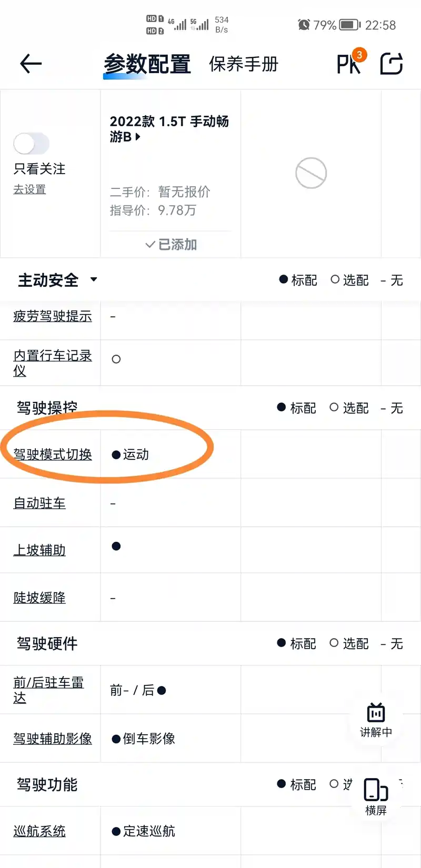Select the 参数配置 tab
Viewport: 421px width, 868px height.
[147, 64]
